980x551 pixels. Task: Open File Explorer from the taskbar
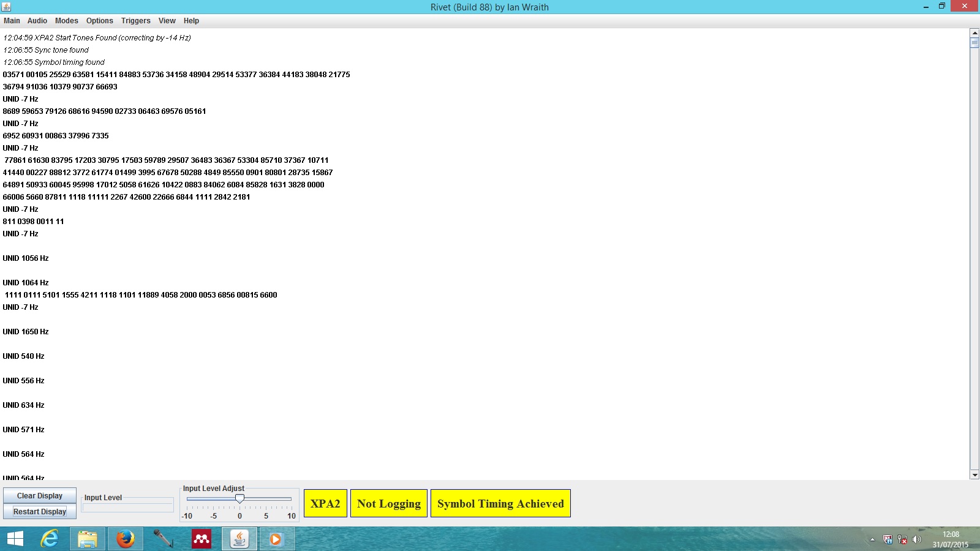click(88, 539)
